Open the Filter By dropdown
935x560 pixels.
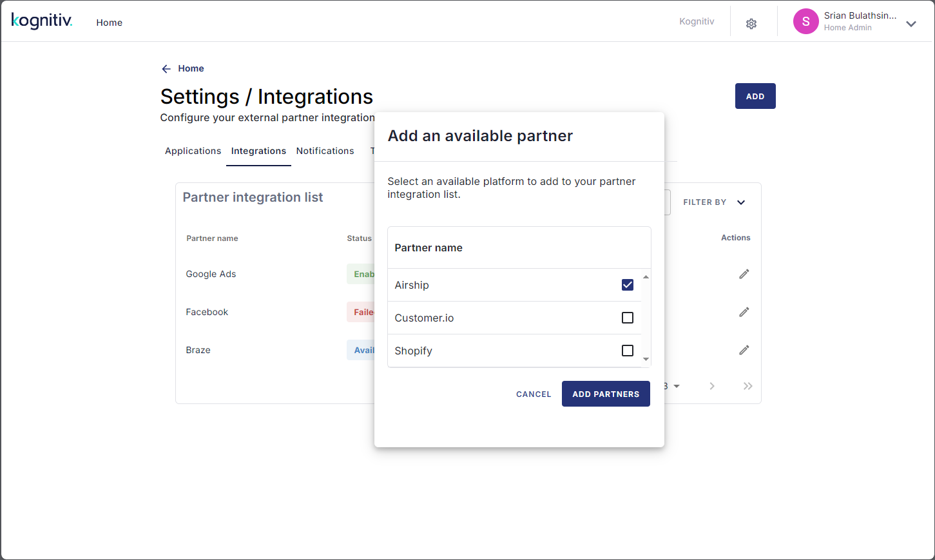[x=714, y=202]
